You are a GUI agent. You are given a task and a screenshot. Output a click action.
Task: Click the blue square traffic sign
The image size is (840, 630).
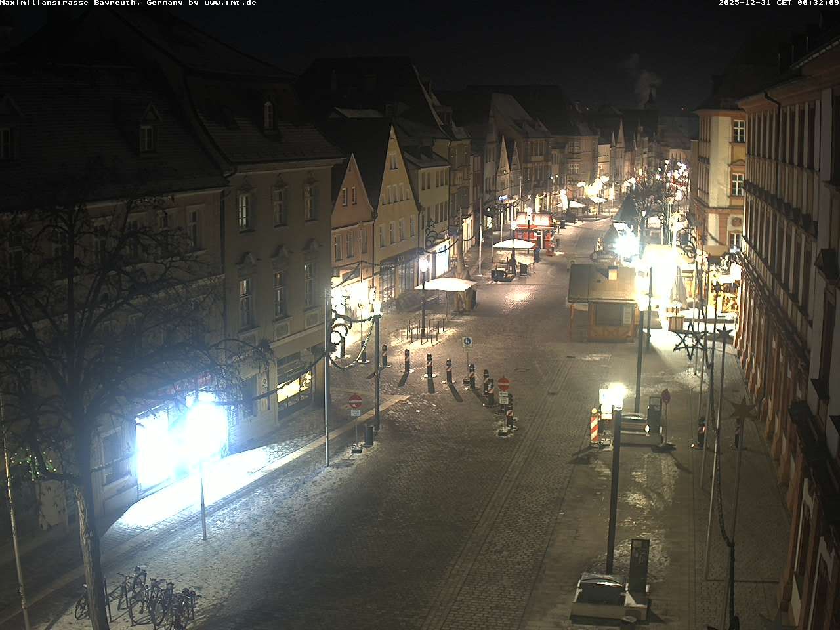pos(467,342)
